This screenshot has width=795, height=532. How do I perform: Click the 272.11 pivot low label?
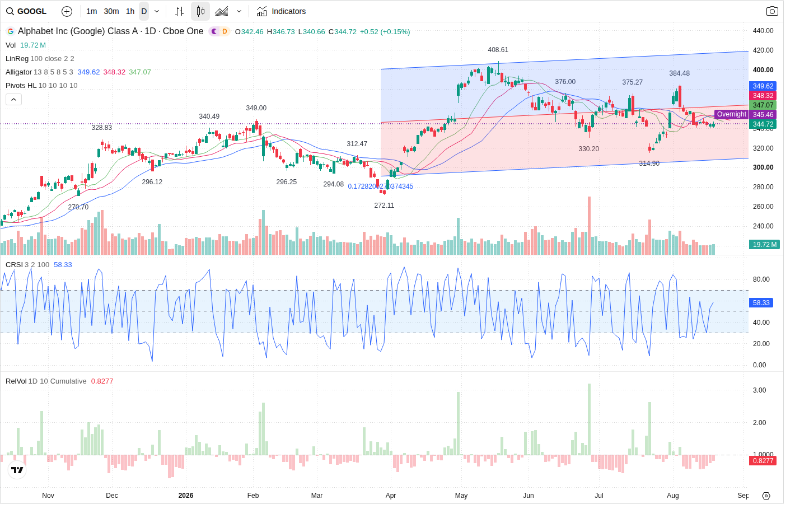coord(384,206)
